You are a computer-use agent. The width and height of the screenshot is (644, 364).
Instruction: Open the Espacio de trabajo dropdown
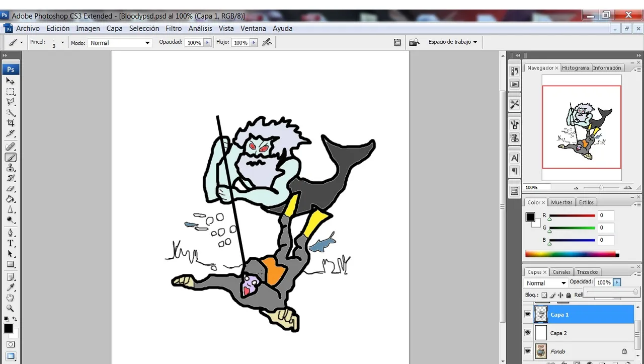coord(453,42)
